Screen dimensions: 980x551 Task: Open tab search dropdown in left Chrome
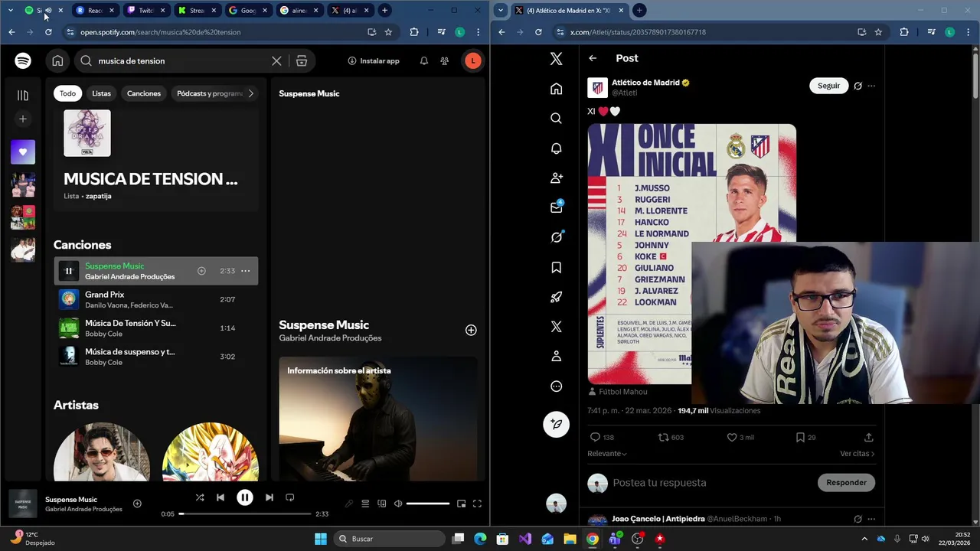pos(11,11)
